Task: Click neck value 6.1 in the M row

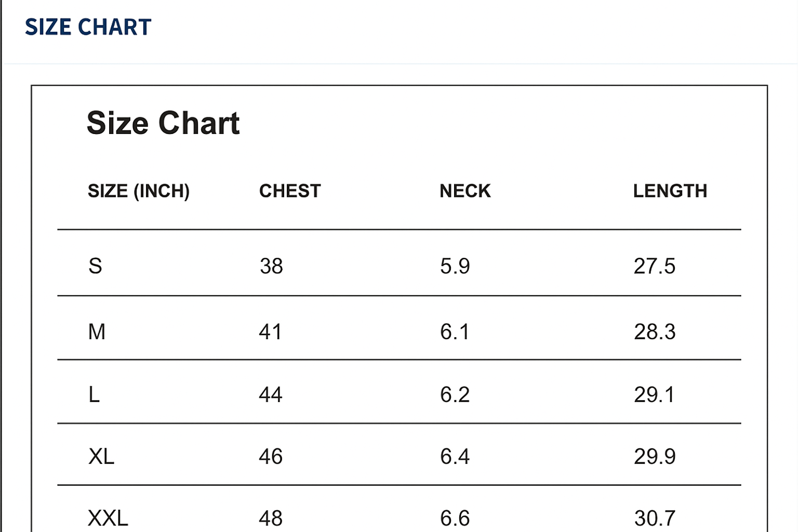Action: (455, 331)
